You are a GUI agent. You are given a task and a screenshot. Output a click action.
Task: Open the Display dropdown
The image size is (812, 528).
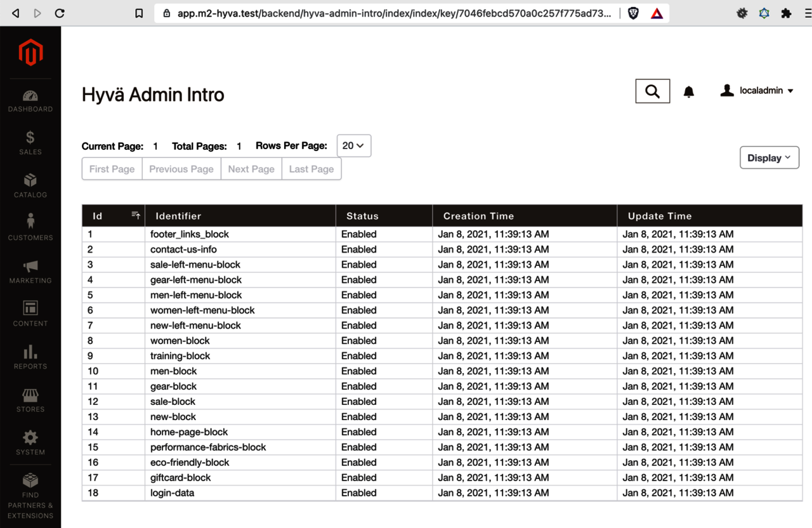tap(769, 158)
